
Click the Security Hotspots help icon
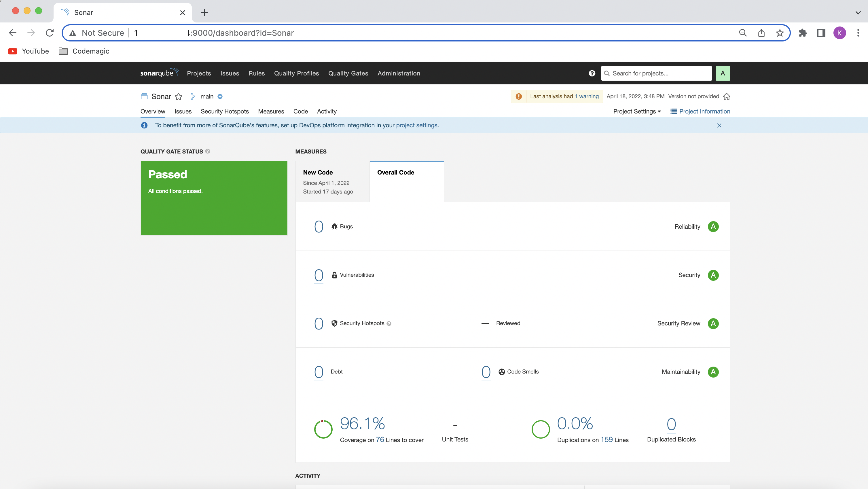click(389, 323)
